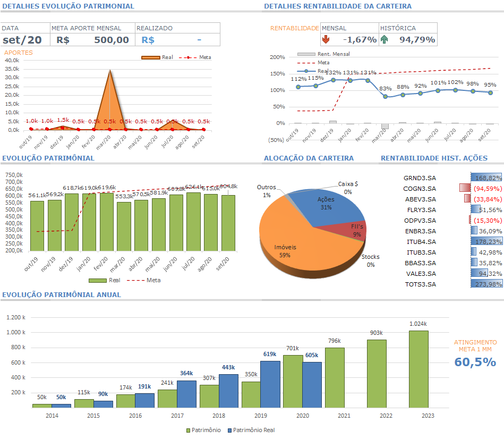Click the 60,5% meta attainment value
Image resolution: width=504 pixels, height=439 pixels.
475,362
